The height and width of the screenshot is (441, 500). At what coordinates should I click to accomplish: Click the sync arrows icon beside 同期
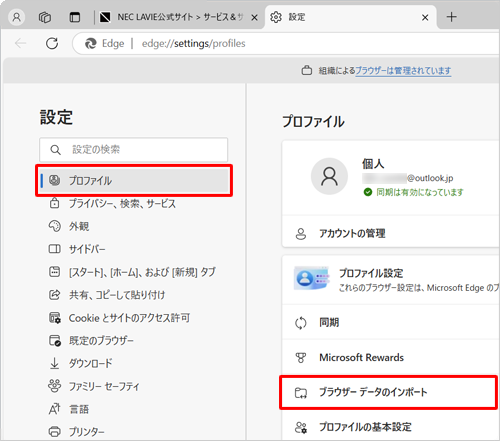click(301, 323)
